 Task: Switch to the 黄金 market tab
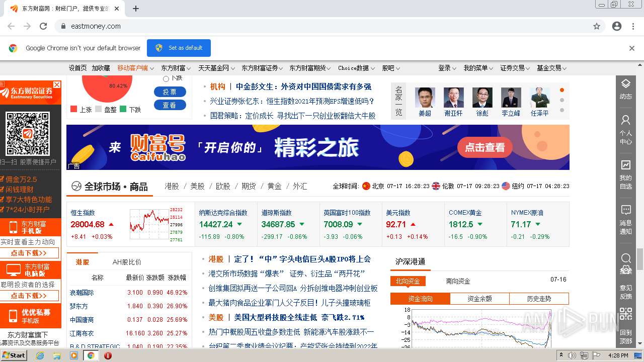click(x=274, y=186)
